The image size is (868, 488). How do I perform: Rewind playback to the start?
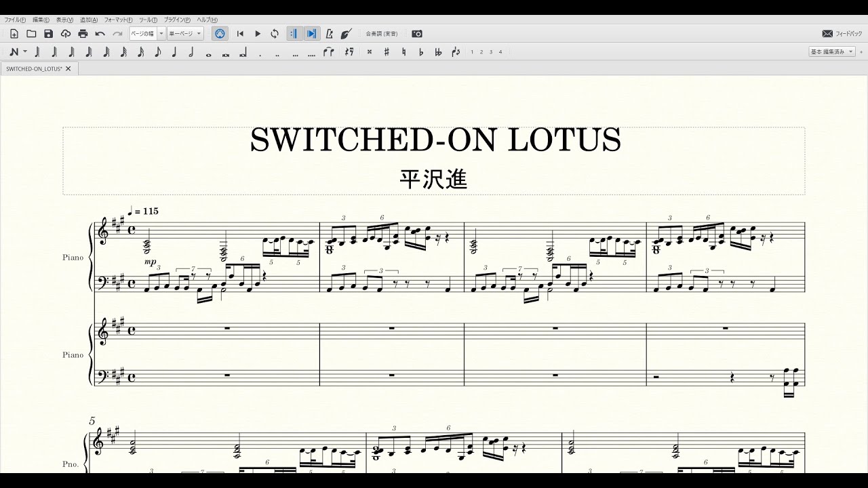pos(240,33)
